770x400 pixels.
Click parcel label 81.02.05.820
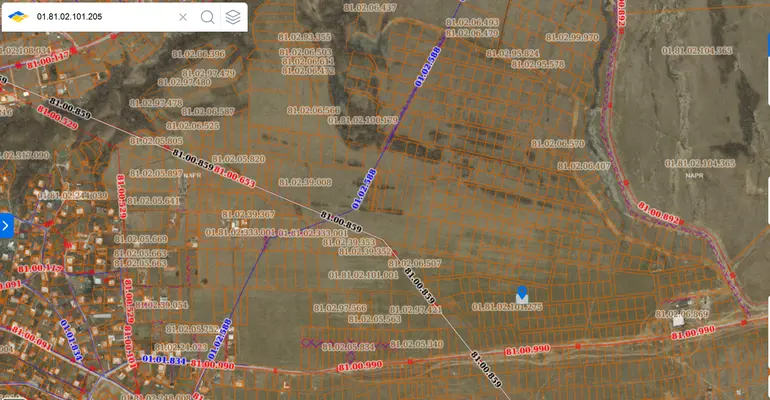[x=239, y=159]
